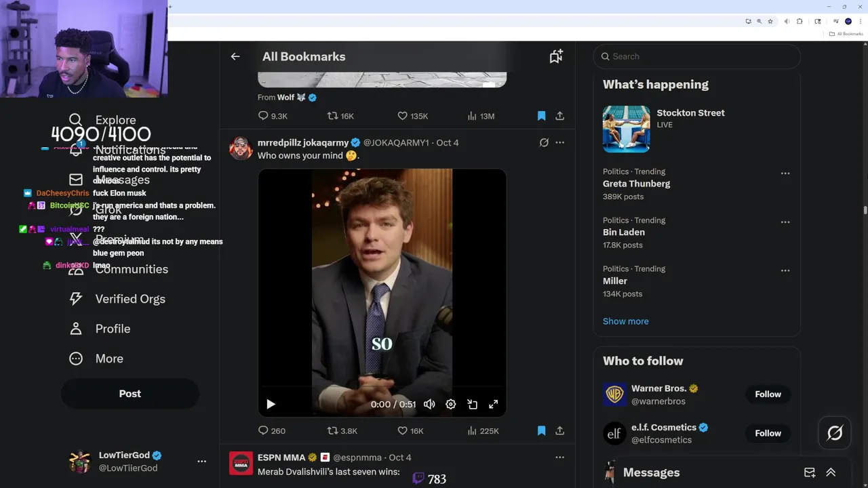The height and width of the screenshot is (488, 868).
Task: Open options for Miller trend
Action: (785, 270)
